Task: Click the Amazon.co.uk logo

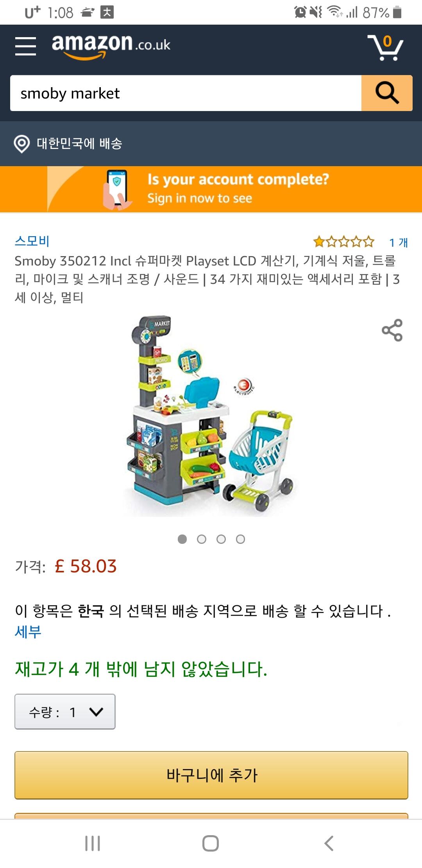Action: (x=111, y=46)
